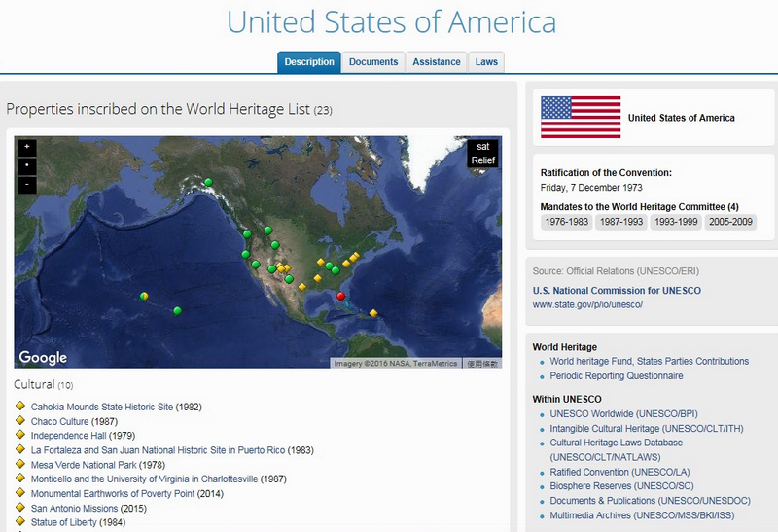This screenshot has width=778, height=532.
Task: Open the Documents tab
Action: [x=373, y=62]
